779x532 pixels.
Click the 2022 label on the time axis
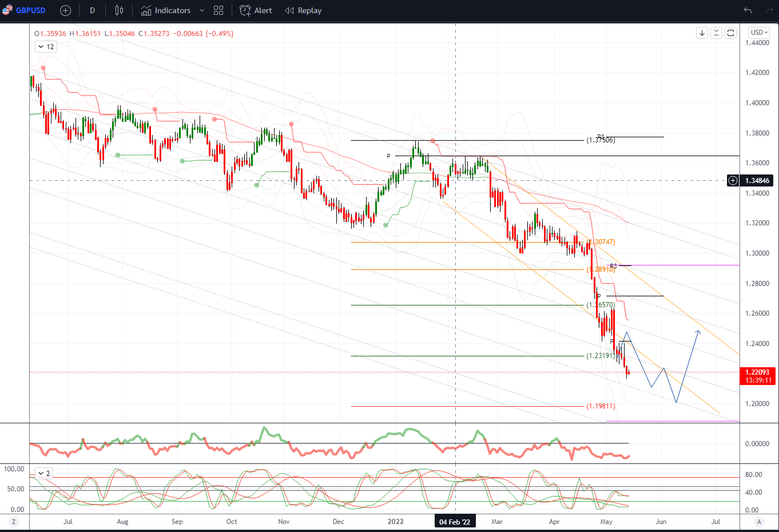pos(395,522)
